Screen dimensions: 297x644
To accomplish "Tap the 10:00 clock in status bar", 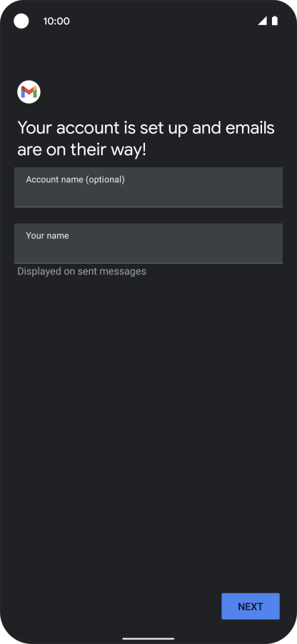I will click(x=56, y=21).
